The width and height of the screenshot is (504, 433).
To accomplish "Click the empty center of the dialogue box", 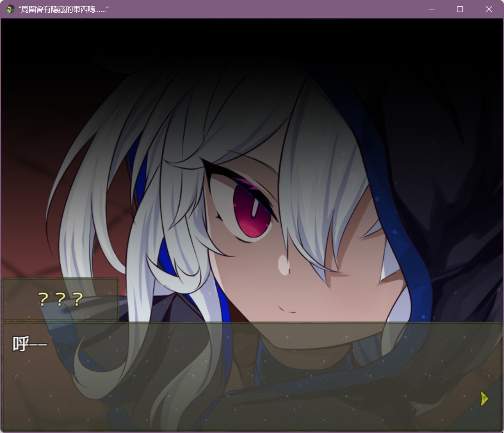I will [252, 377].
